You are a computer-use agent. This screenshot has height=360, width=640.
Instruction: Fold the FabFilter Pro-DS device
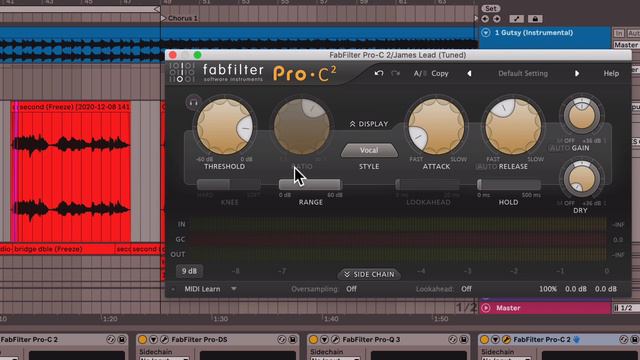coord(153,340)
